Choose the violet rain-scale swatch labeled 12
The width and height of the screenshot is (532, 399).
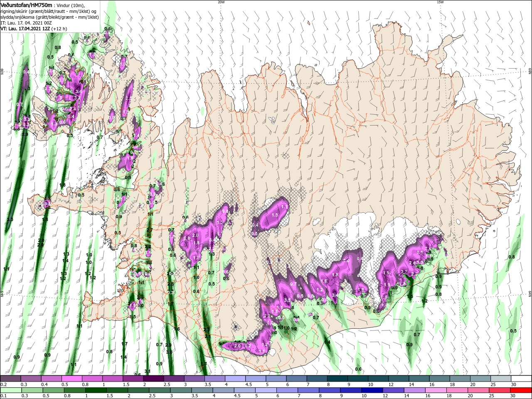(x=393, y=390)
